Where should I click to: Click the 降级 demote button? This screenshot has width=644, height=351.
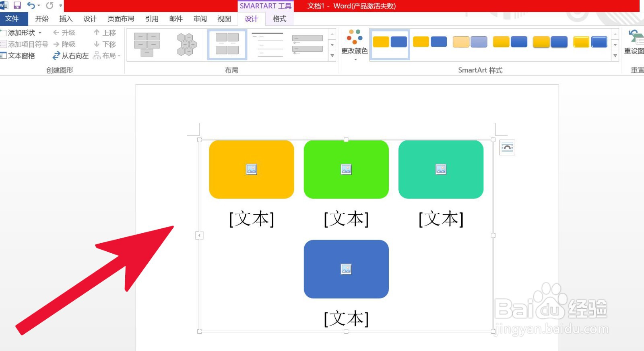(x=64, y=44)
